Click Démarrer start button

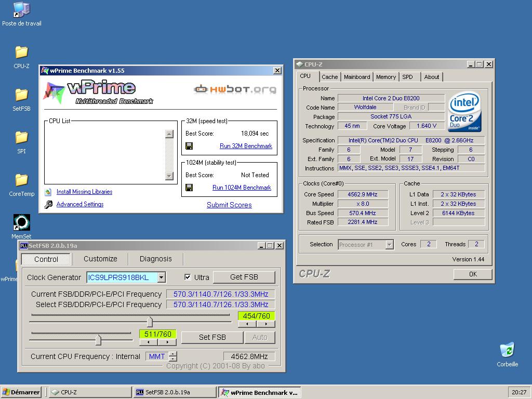coord(21,392)
